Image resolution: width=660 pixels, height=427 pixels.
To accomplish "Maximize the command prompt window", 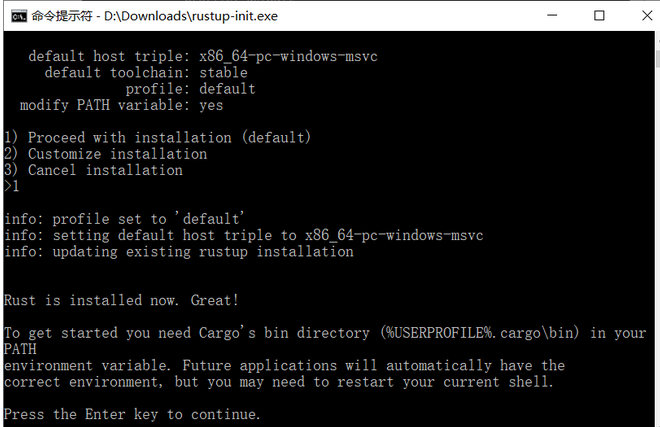I will point(599,16).
